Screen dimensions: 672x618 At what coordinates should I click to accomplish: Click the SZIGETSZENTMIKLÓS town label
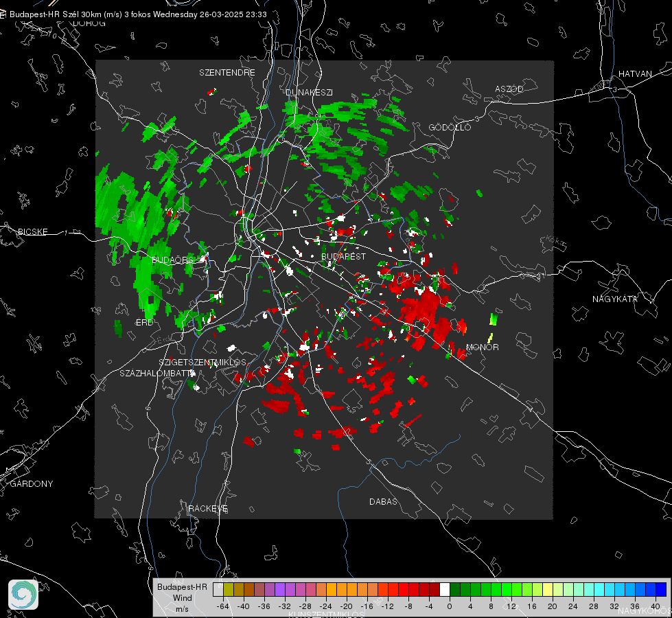202,363
